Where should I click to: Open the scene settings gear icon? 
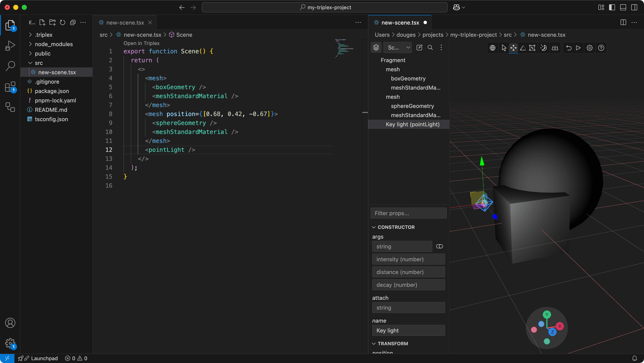(590, 48)
